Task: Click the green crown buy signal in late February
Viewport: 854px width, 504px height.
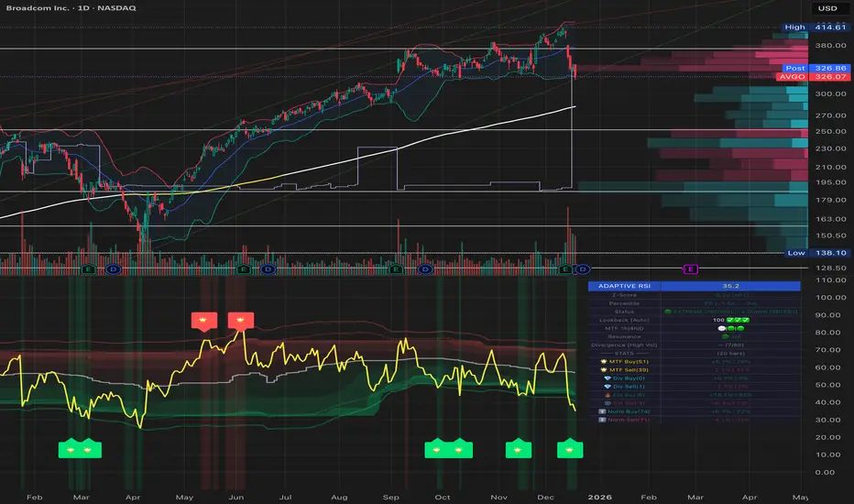Action: 71,448
